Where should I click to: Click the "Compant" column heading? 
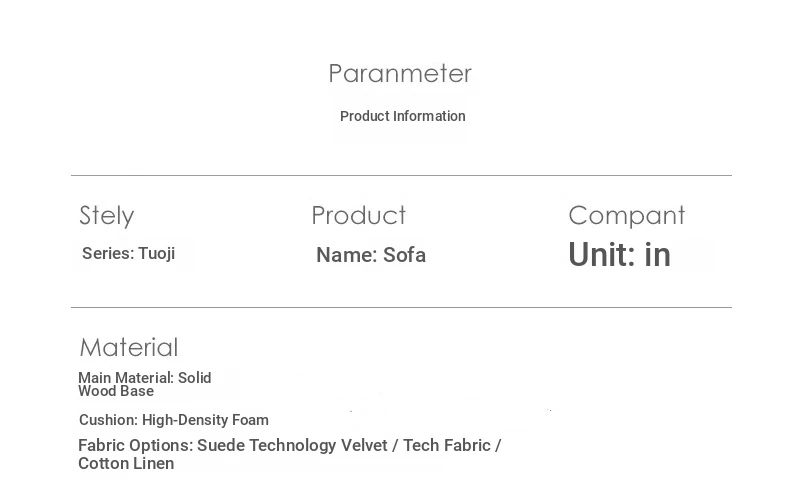[626, 216]
